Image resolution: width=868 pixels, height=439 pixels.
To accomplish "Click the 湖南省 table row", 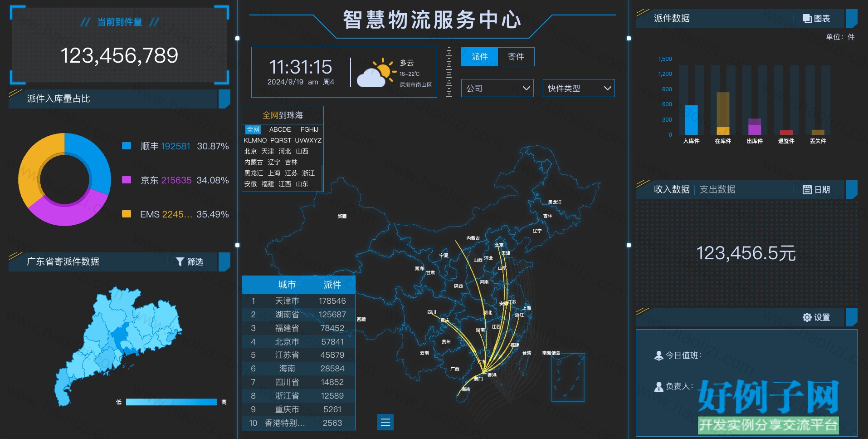I will [298, 315].
